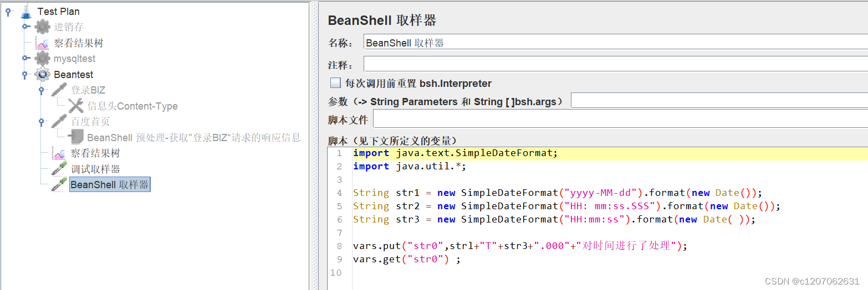
Task: Select BeanShell 取样器 in the tree
Action: click(x=110, y=184)
